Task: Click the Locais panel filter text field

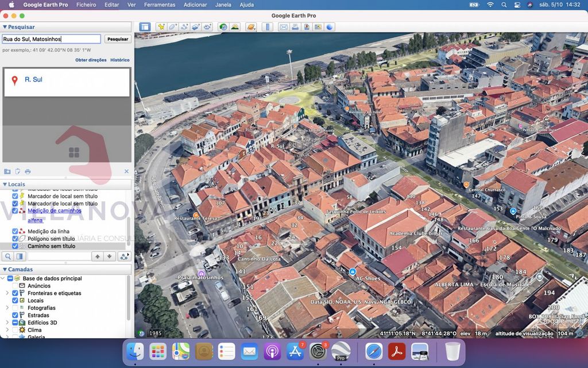Action: (x=59, y=256)
